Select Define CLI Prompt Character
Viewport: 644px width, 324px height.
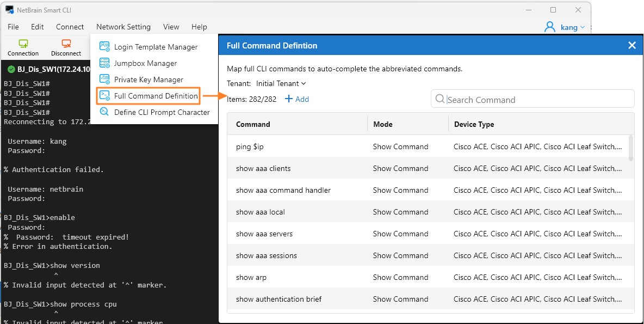pyautogui.click(x=162, y=112)
